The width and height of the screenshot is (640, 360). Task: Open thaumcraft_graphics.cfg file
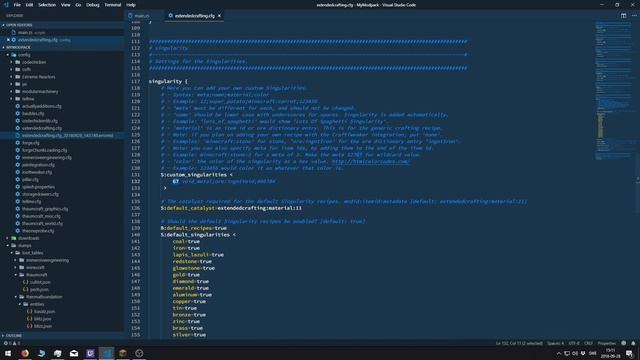coord(45,209)
